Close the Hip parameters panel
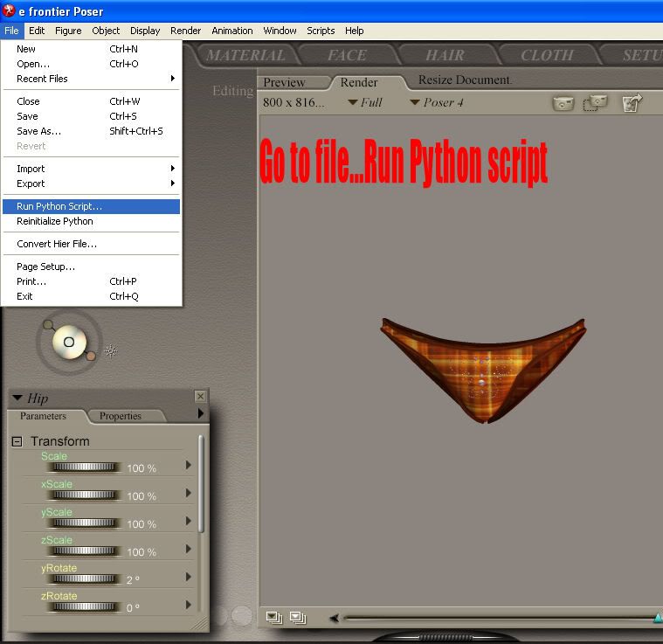 (200, 396)
